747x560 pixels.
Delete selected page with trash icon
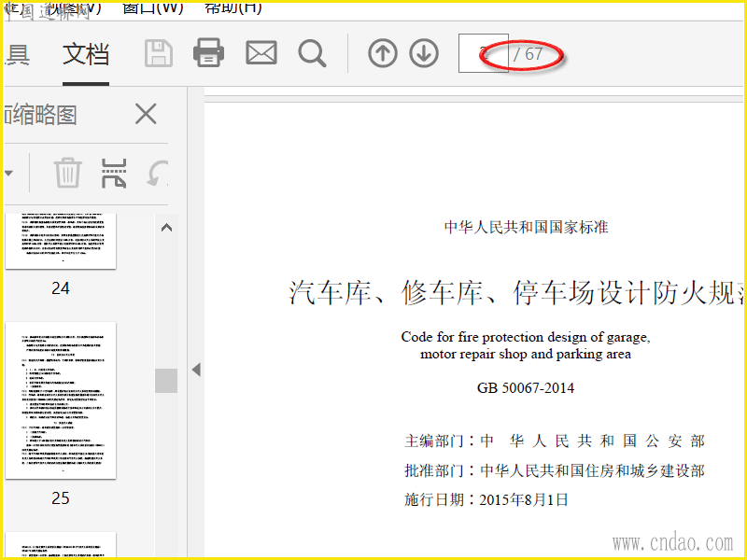coord(67,173)
